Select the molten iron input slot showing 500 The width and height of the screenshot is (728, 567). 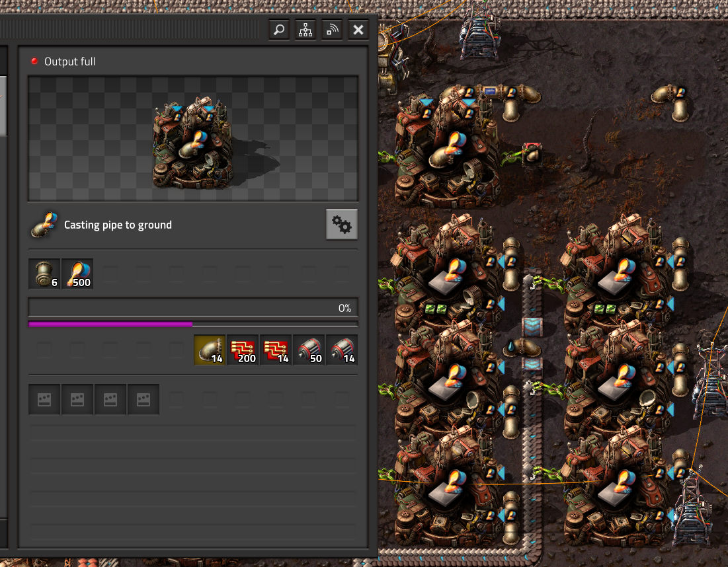click(77, 273)
